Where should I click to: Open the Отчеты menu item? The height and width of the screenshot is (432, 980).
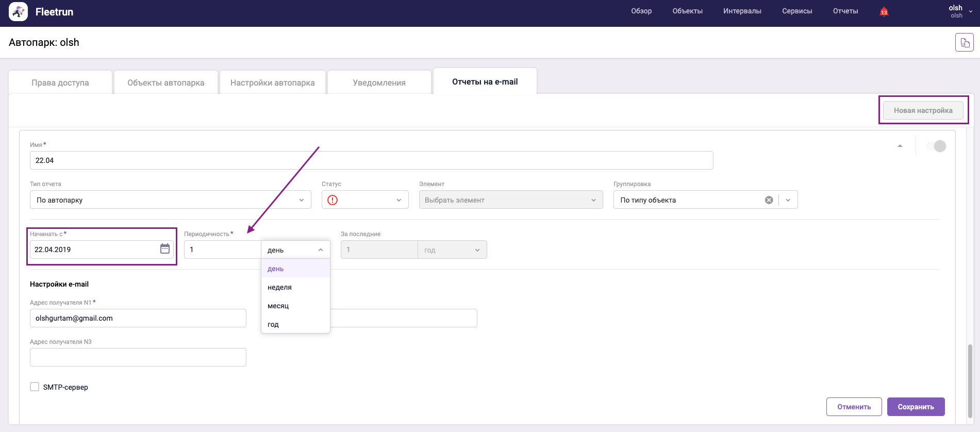pyautogui.click(x=845, y=11)
